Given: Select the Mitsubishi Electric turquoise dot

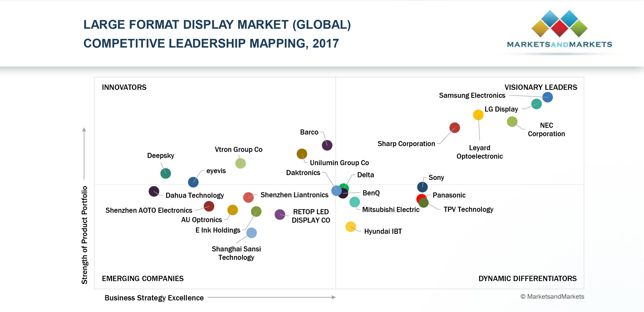Looking at the screenshot, I should point(354,202).
